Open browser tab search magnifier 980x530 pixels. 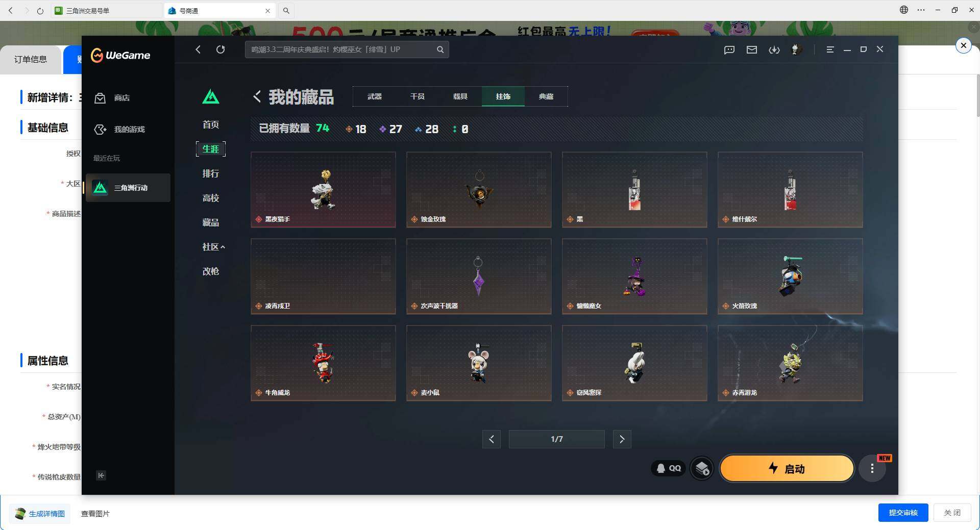pyautogui.click(x=286, y=11)
